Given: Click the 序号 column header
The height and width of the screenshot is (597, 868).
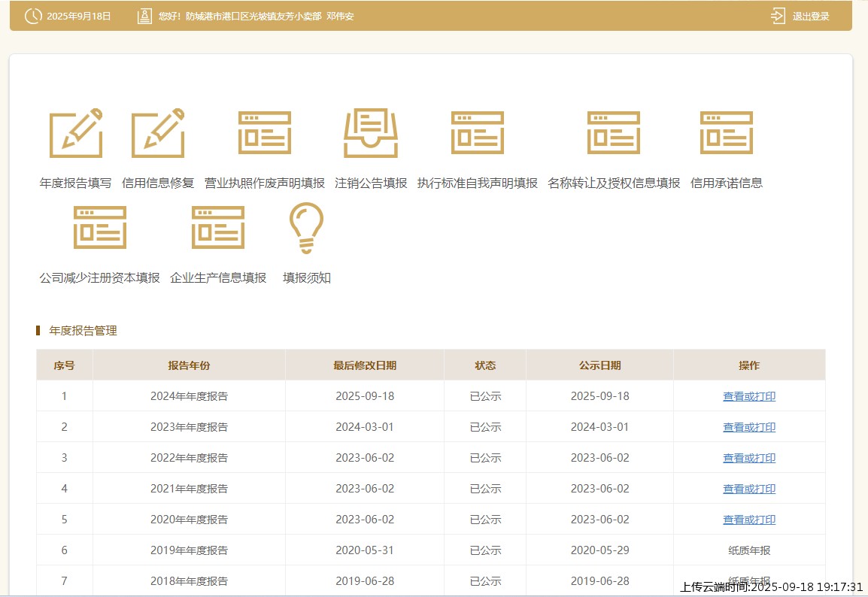Looking at the screenshot, I should (64, 365).
